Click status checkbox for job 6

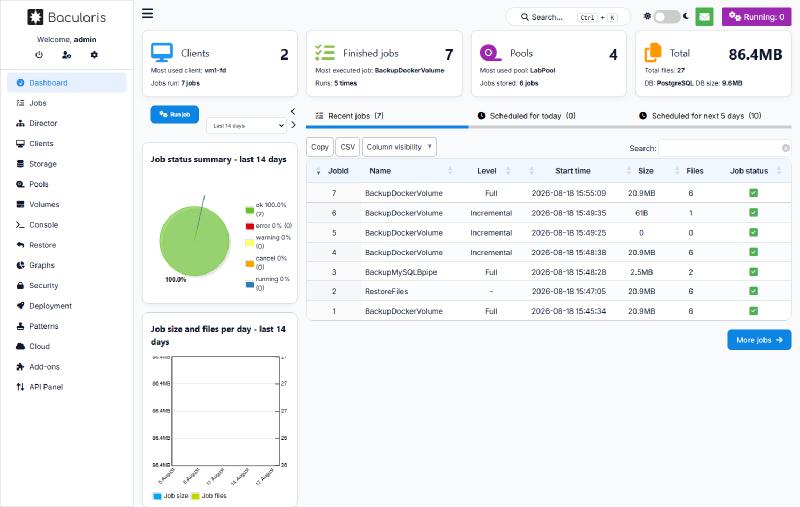[x=753, y=213]
